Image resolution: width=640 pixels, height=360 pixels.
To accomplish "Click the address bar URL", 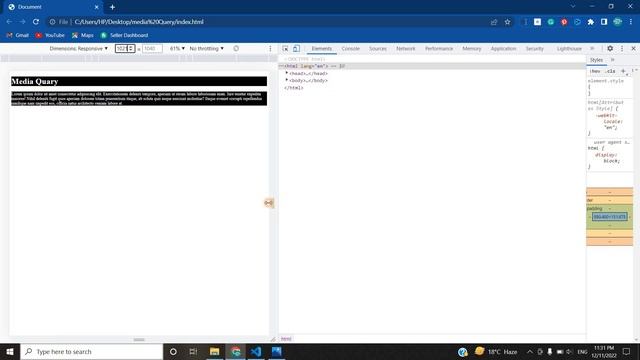I will 139,22.
